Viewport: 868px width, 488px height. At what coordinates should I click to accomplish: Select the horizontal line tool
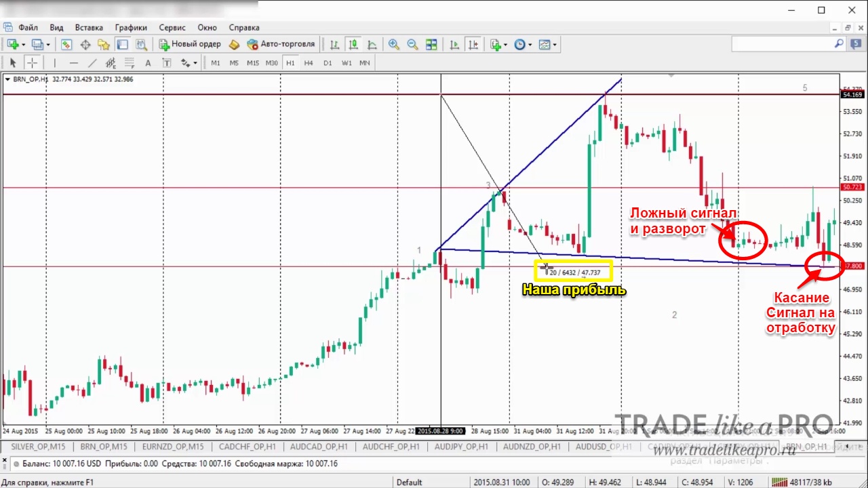coord(73,63)
